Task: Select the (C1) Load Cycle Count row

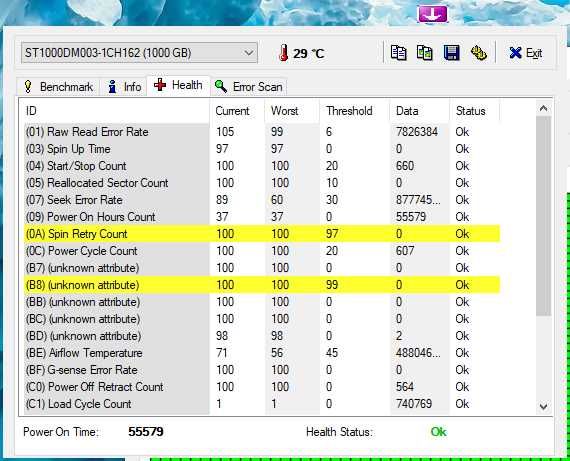Action: 262,404
